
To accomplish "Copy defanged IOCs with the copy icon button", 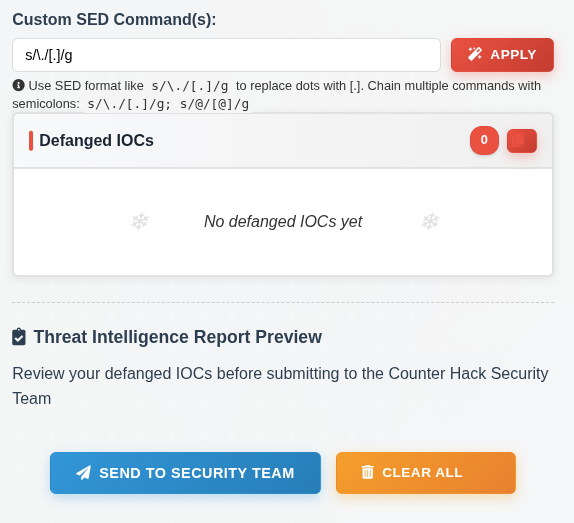I will point(522,141).
